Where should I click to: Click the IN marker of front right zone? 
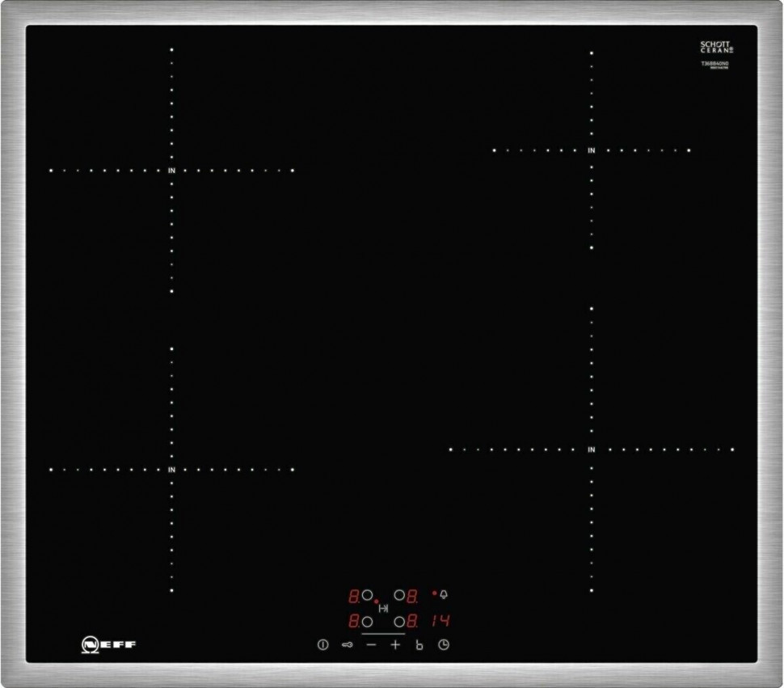pos(592,450)
